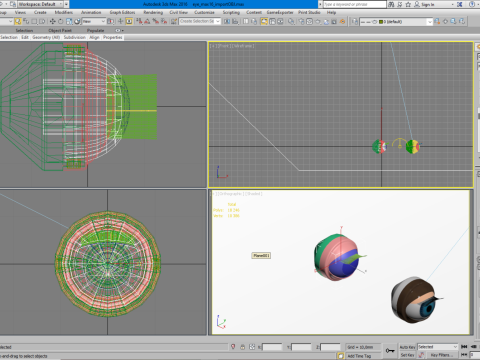Viewport: 480px width, 360px height.
Task: Switch to the Populate ribbon tab
Action: (x=96, y=30)
